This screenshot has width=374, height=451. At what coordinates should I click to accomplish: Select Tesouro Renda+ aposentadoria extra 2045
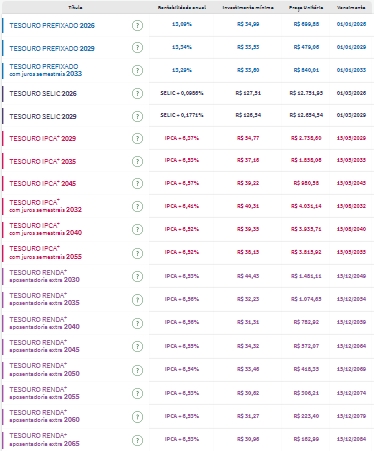pos(44,346)
